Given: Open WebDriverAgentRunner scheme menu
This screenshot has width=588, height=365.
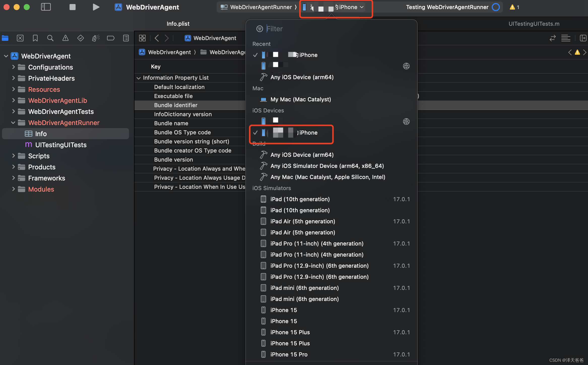Looking at the screenshot, I should (x=256, y=7).
